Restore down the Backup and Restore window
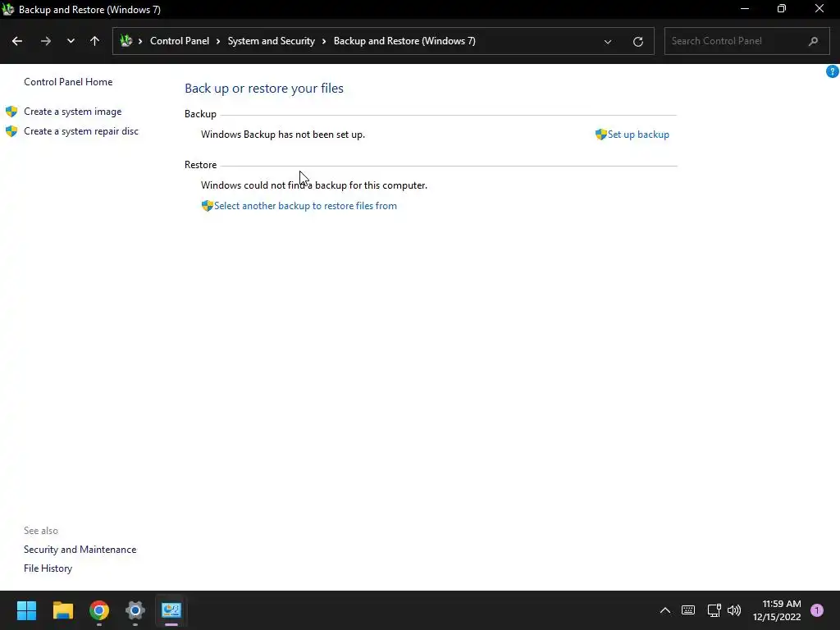 point(782,9)
